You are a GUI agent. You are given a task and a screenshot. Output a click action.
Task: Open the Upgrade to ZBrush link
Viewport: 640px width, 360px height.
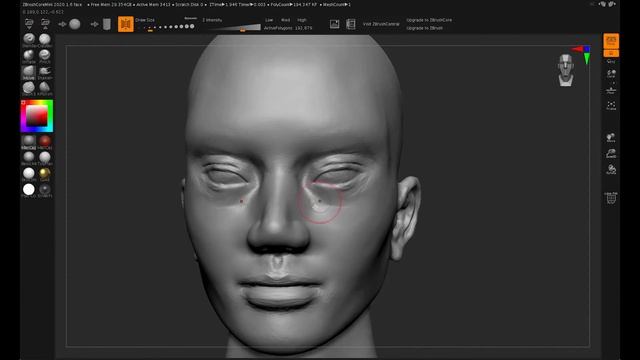click(x=424, y=28)
